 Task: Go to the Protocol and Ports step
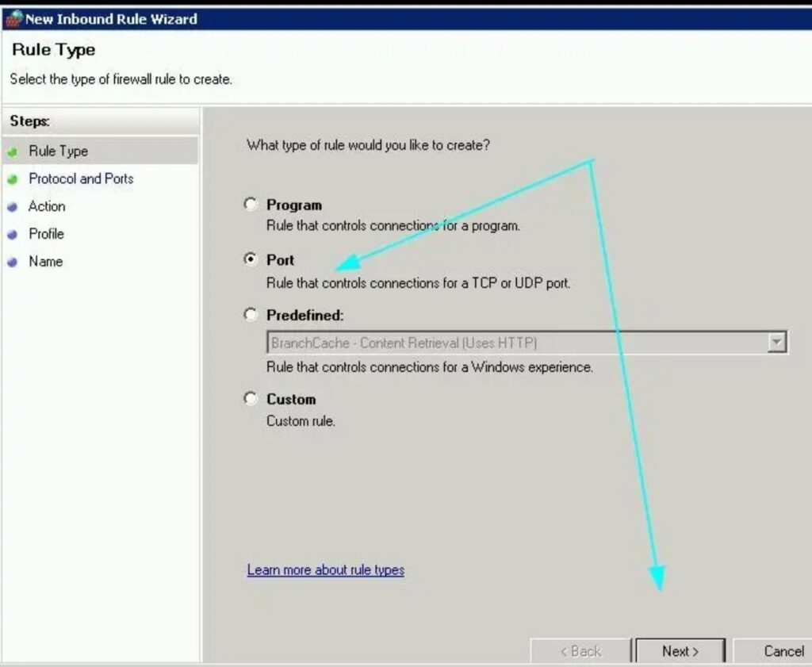[x=81, y=179]
